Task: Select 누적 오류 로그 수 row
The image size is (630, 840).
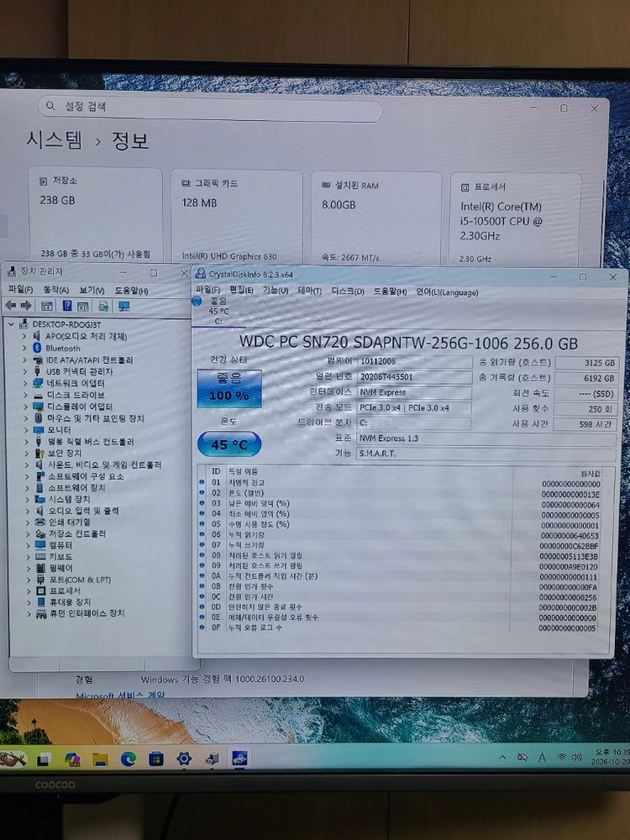Action: tap(399, 627)
